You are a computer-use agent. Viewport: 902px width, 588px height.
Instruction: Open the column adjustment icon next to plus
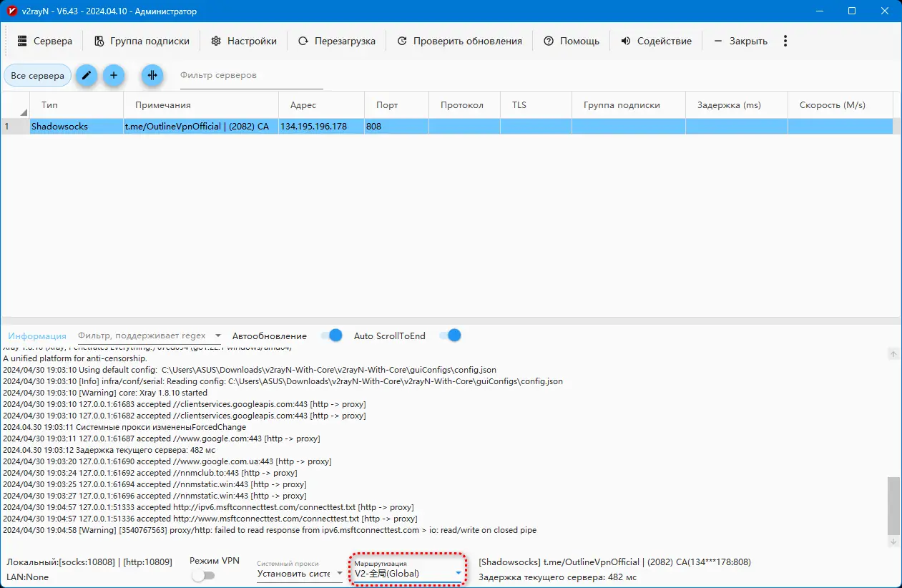coord(152,75)
